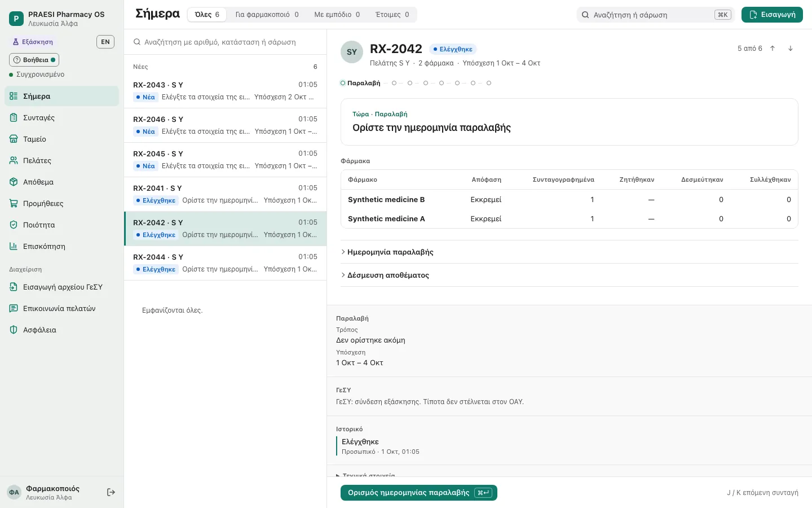Screen dimensions: 812x508
Task: Click the PRAESI Pharmacy OS logo
Action: 16,19
